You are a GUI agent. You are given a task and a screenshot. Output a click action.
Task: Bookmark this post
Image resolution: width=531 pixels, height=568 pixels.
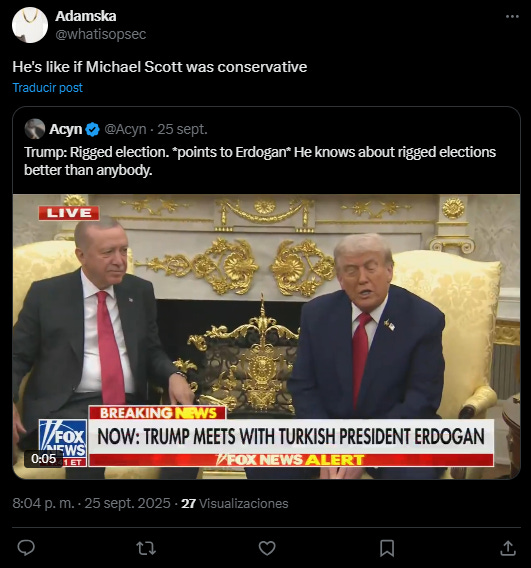tap(387, 548)
